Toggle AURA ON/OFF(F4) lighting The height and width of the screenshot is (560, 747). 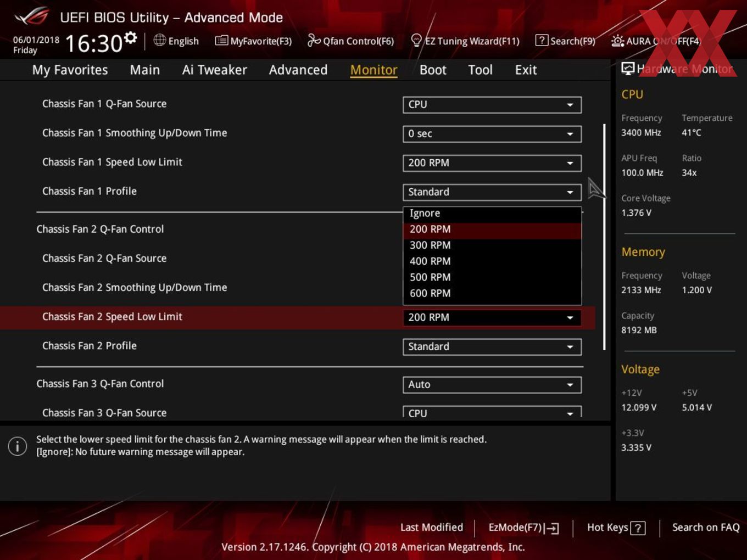click(656, 41)
